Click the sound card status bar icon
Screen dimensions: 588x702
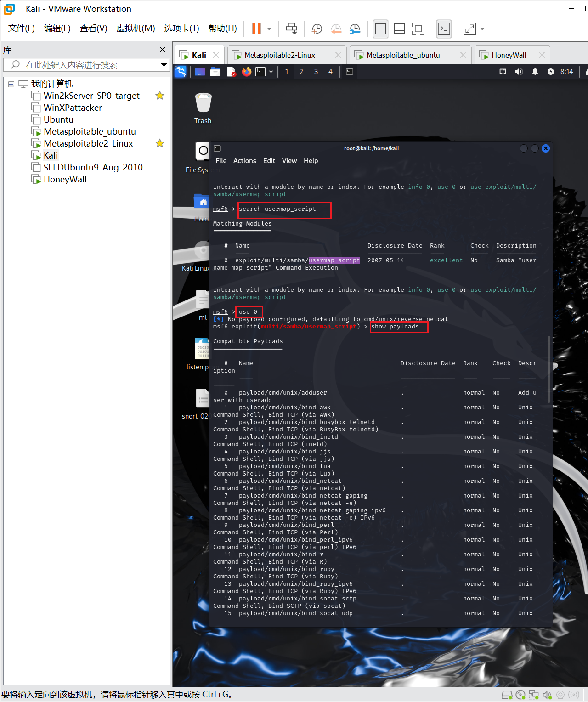tap(547, 695)
